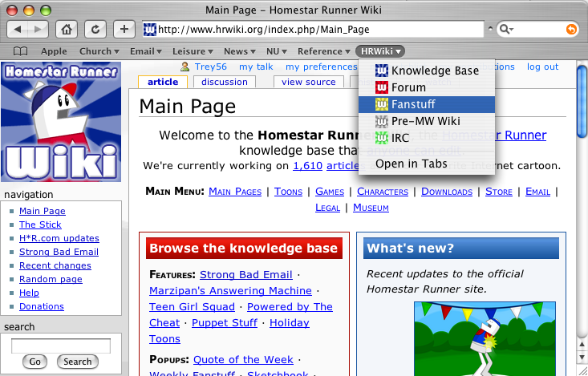Click the site favicon in address bar
Screen dimensions: 588x376
tap(149, 30)
